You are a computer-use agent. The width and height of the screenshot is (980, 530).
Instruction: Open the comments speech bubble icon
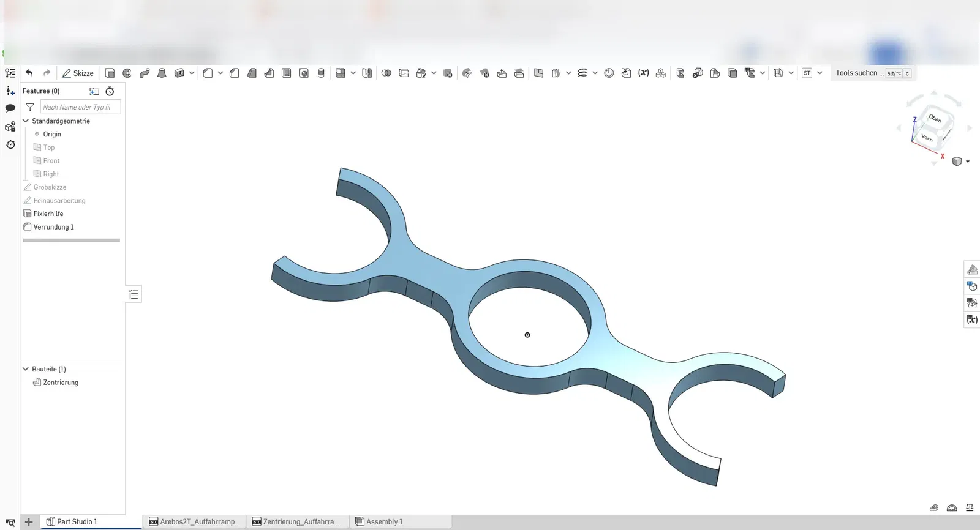coord(10,108)
